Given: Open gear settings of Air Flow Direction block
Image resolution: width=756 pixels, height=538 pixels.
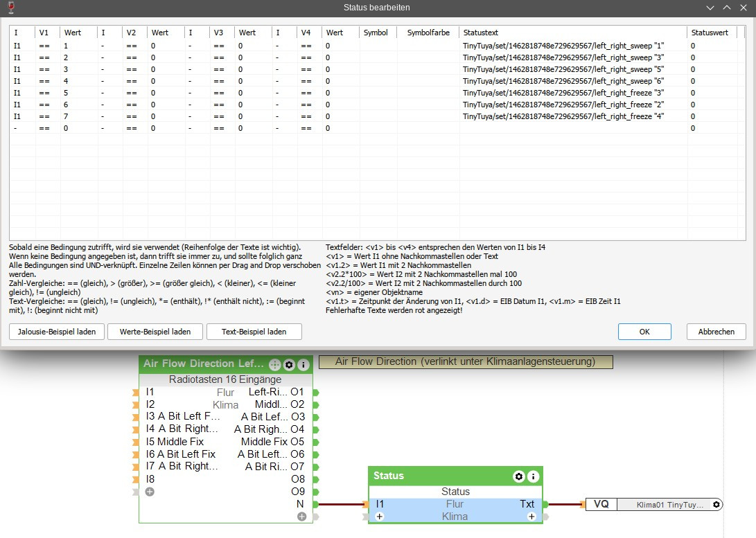Looking at the screenshot, I should point(289,364).
